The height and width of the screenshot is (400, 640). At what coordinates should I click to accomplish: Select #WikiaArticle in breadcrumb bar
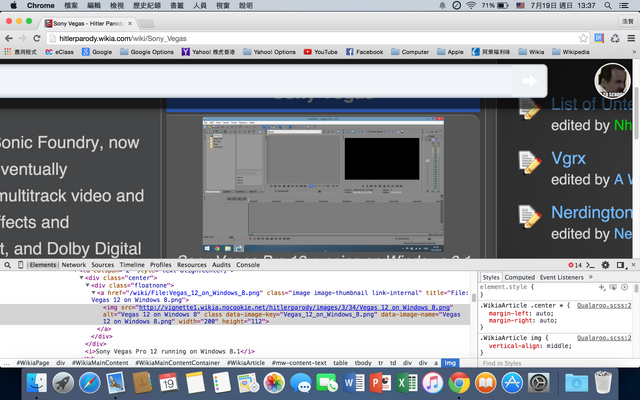tap(246, 362)
